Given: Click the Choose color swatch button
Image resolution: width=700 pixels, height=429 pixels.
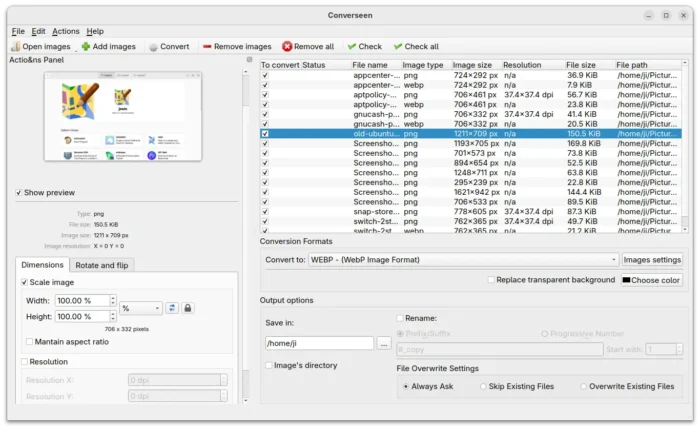Looking at the screenshot, I should click(x=652, y=280).
